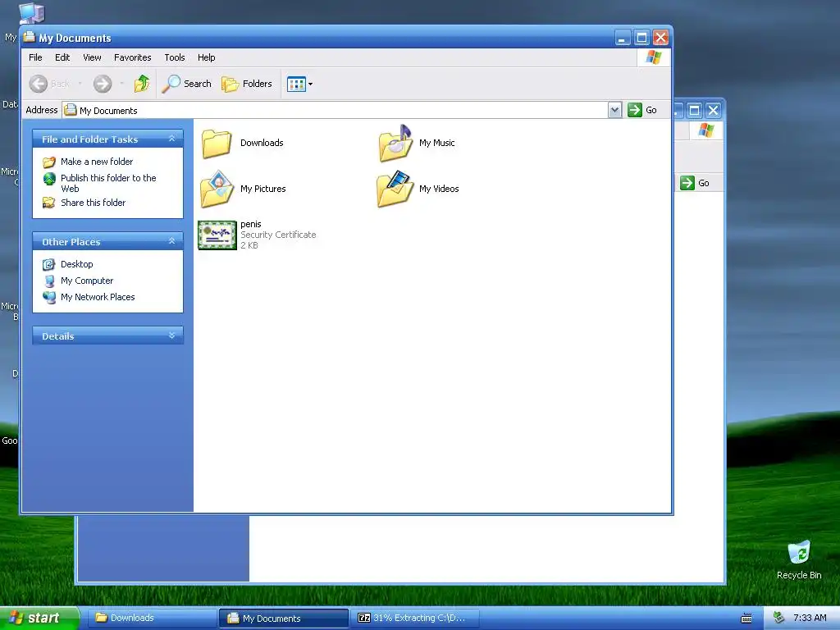This screenshot has height=630, width=840.
Task: Click the system tray keyboard icon
Action: pos(746,619)
